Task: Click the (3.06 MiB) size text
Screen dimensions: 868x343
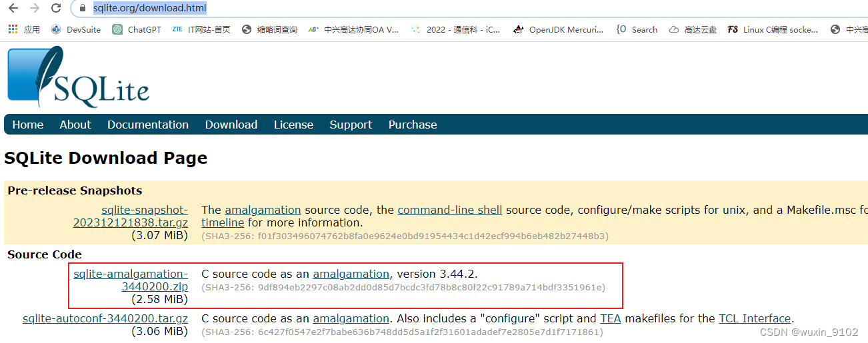Action: point(159,331)
